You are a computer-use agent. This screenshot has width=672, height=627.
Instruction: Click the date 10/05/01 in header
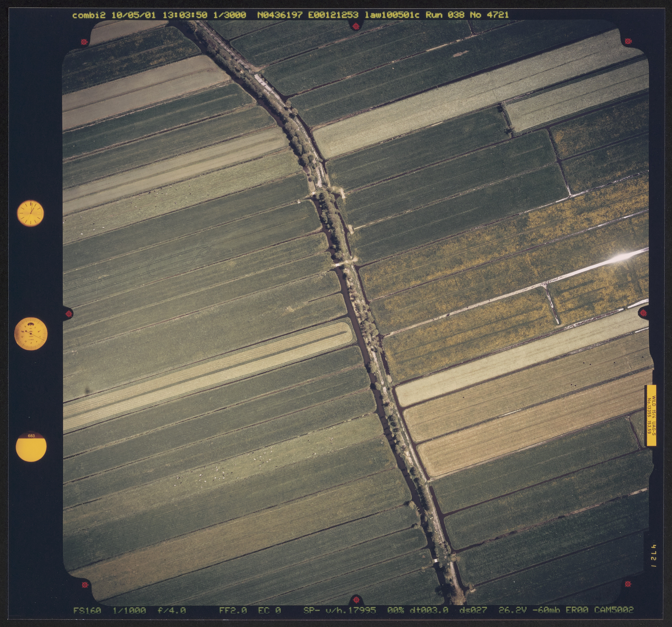click(x=134, y=15)
